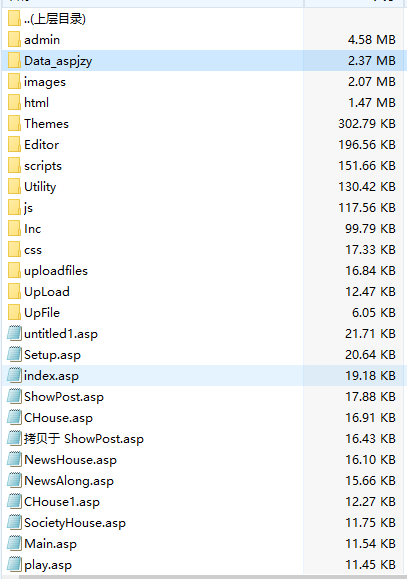The image size is (407, 579).
Task: Click the Setup.asp file icon
Action: pos(14,354)
